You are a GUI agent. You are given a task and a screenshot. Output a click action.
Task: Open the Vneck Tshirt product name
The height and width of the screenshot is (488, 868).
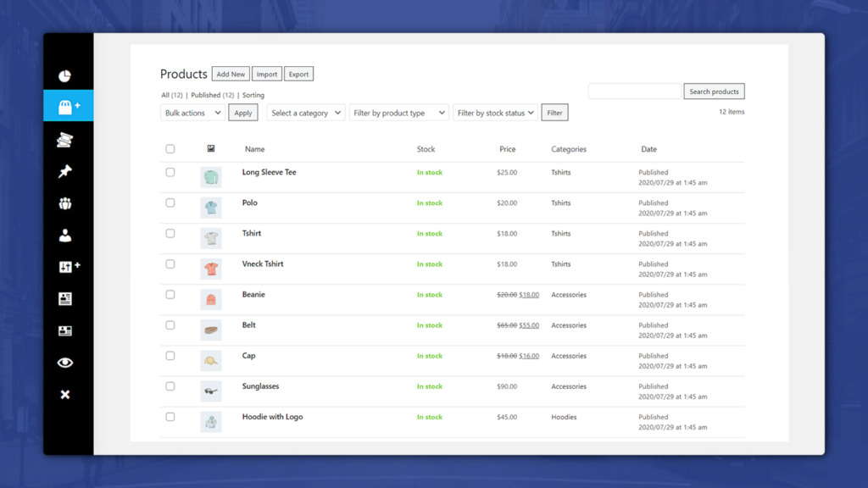tap(263, 264)
